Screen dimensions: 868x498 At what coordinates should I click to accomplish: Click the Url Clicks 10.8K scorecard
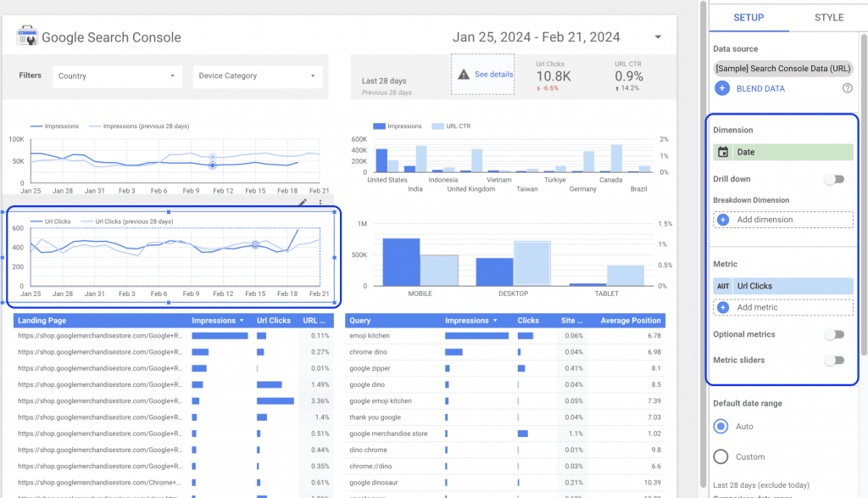553,76
